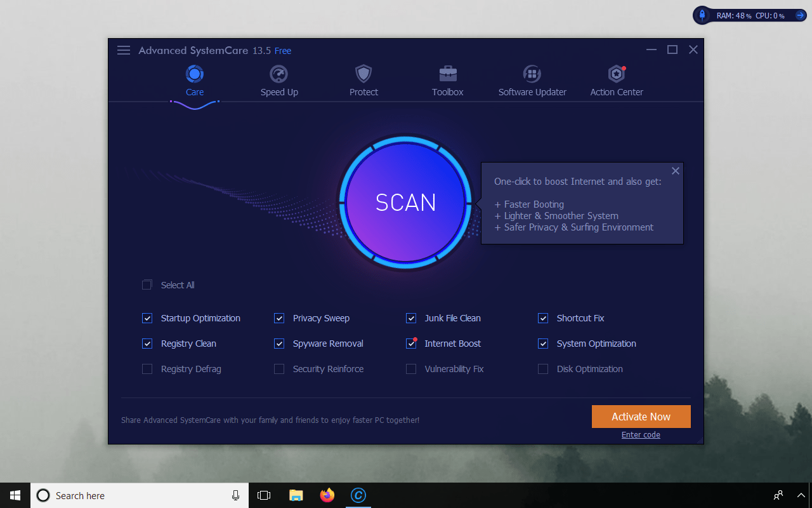This screenshot has width=812, height=508.
Task: Click the Share Advanced SystemCare message
Action: tap(270, 420)
